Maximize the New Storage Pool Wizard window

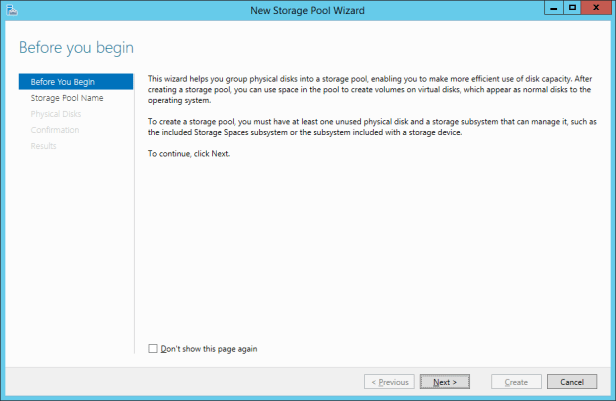(571, 8)
